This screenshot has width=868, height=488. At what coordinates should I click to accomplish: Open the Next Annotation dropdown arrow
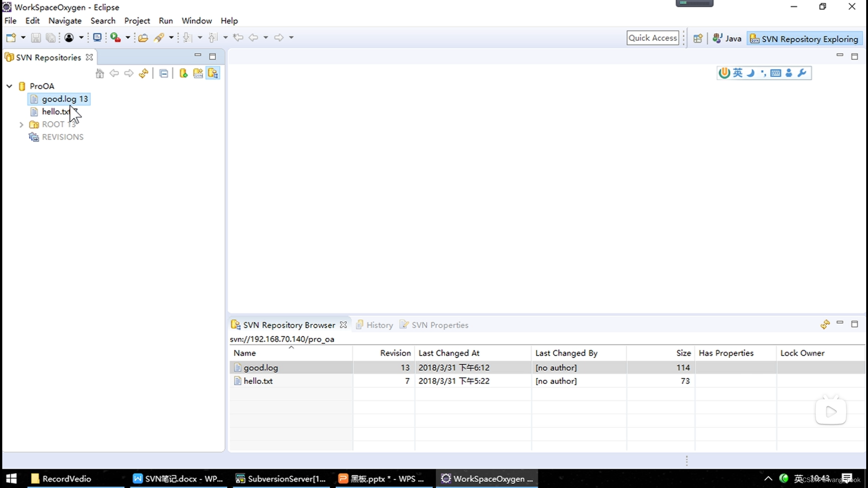[200, 38]
